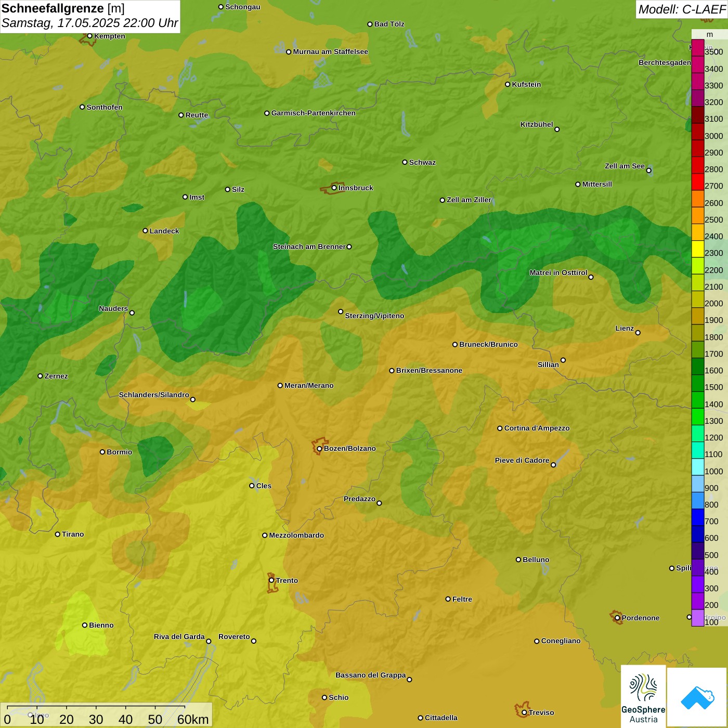Click the 60km scale bar label

(x=193, y=719)
